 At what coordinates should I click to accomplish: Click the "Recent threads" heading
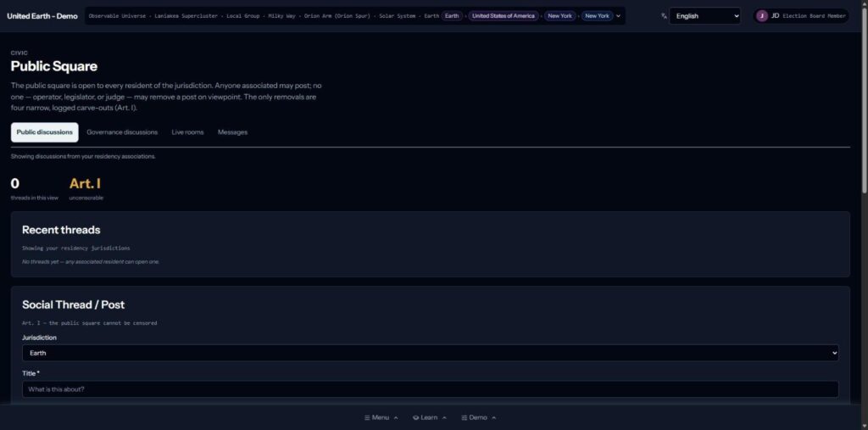[61, 230]
